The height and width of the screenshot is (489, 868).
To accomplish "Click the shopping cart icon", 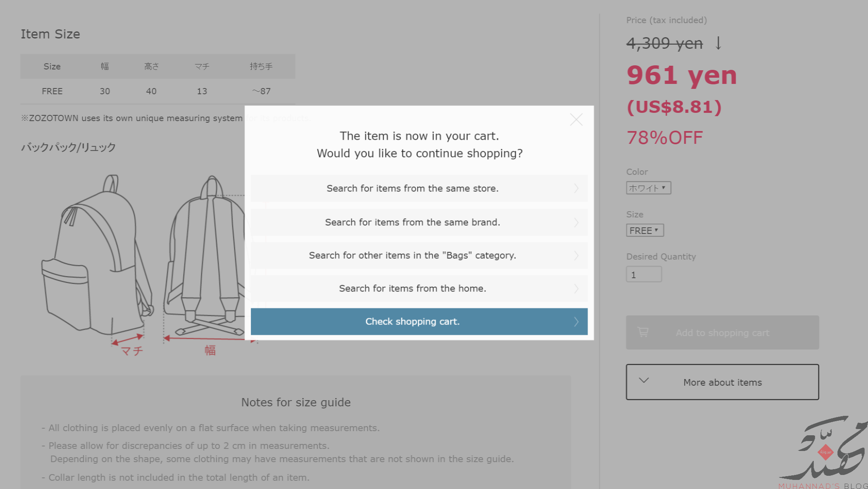I will (x=643, y=332).
